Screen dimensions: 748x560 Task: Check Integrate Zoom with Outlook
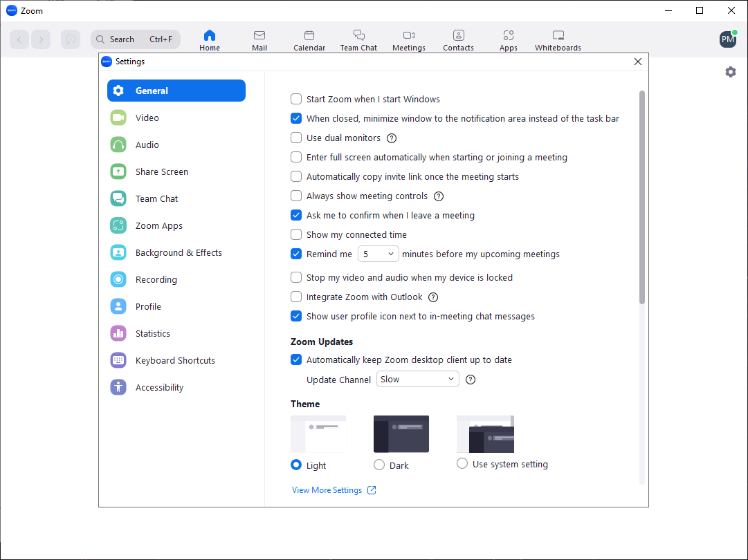pyautogui.click(x=296, y=297)
